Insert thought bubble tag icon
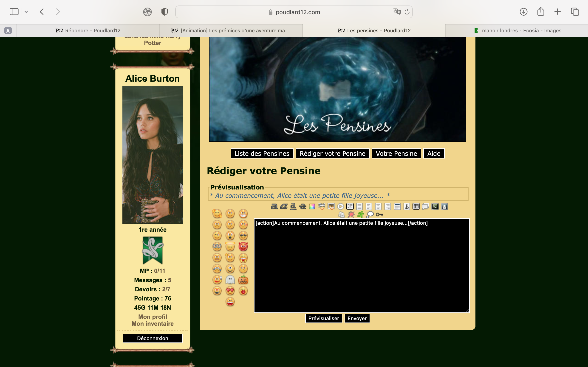Screen dimensions: 588x367 (370, 214)
